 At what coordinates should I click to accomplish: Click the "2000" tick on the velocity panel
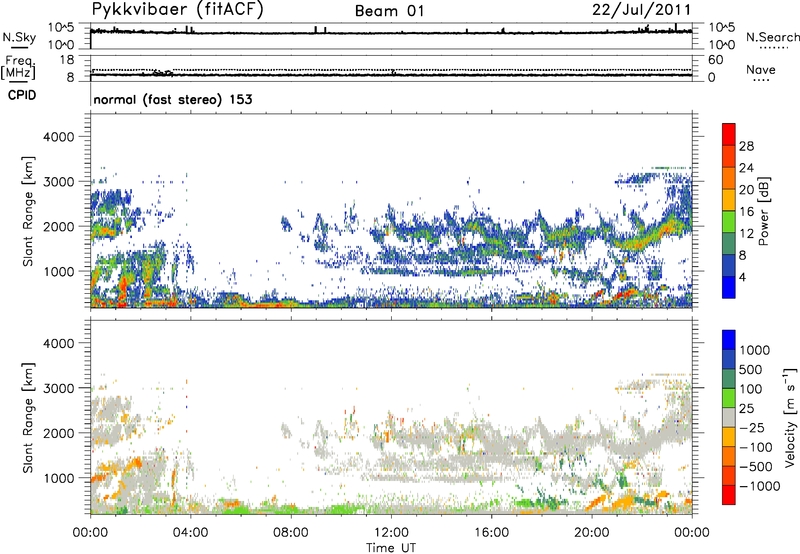(59, 433)
